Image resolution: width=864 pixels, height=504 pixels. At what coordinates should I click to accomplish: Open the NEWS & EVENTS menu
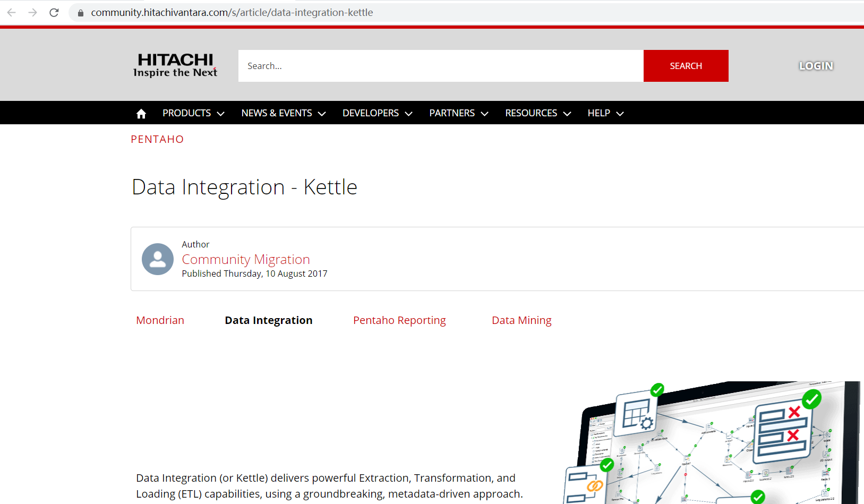point(277,113)
